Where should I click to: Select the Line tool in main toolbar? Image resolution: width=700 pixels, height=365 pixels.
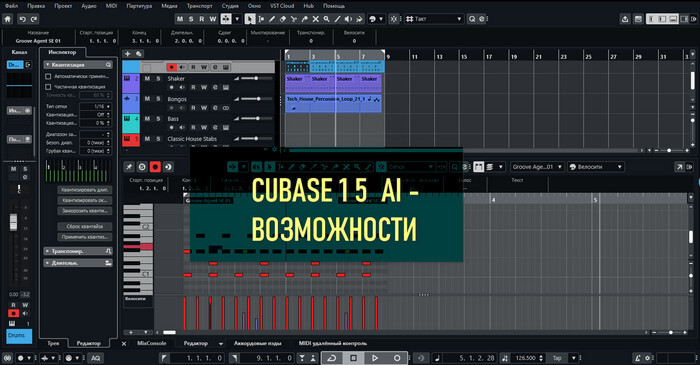(x=338, y=19)
